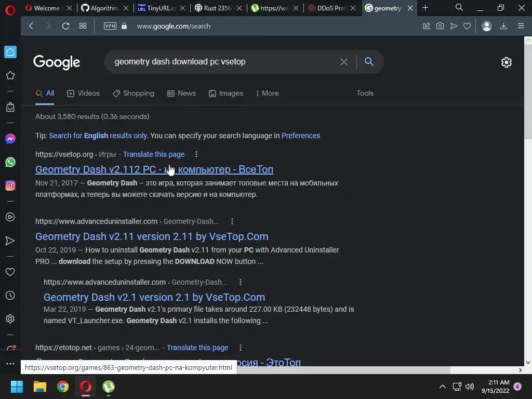The width and height of the screenshot is (532, 399).
Task: Select the Images search filter
Action: pyautogui.click(x=226, y=94)
